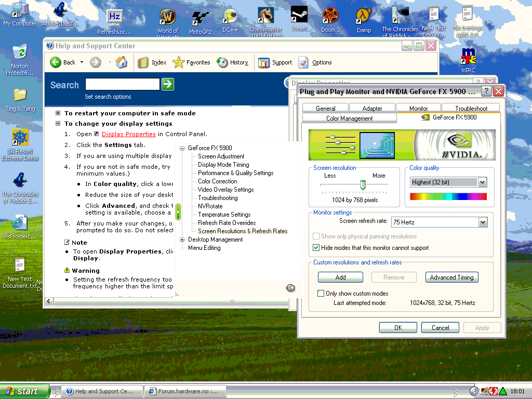Viewport: 532px width, 399px height.
Task: Open Doom 3 desktop shortcut
Action: [x=330, y=20]
